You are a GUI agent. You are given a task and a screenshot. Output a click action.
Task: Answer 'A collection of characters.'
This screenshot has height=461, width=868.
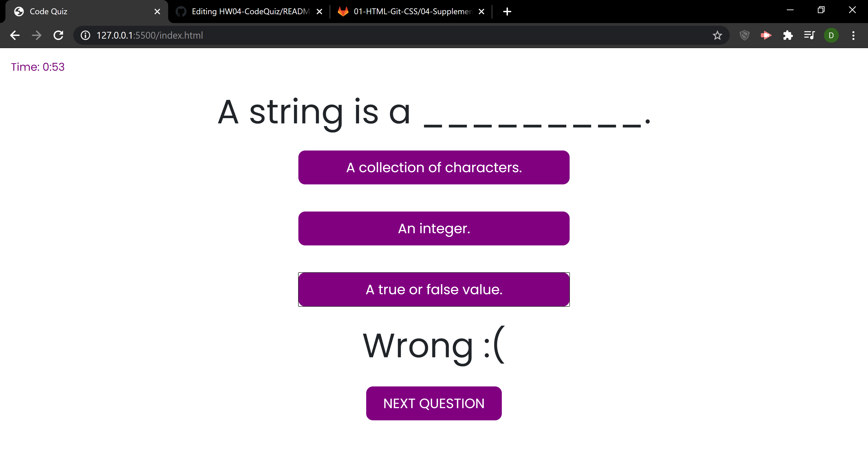pos(434,167)
